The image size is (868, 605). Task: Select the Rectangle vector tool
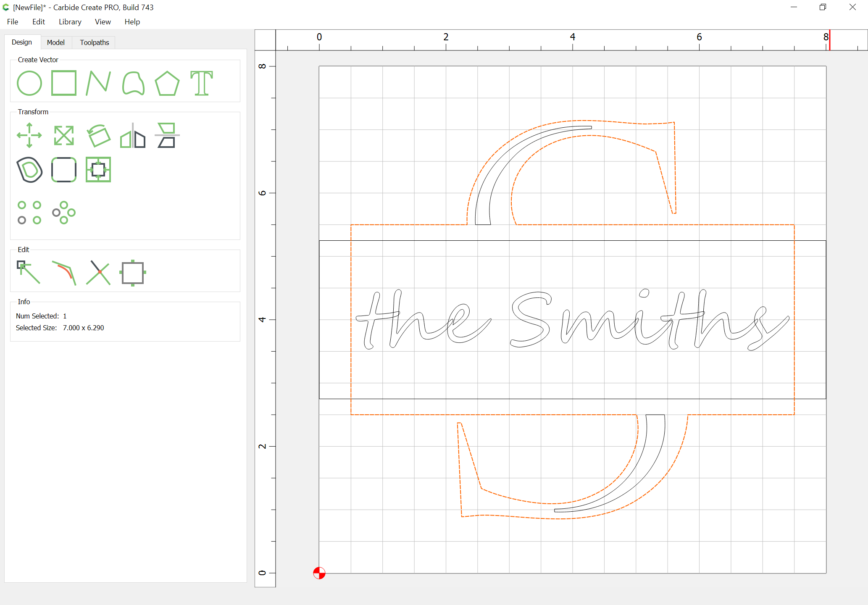coord(64,83)
